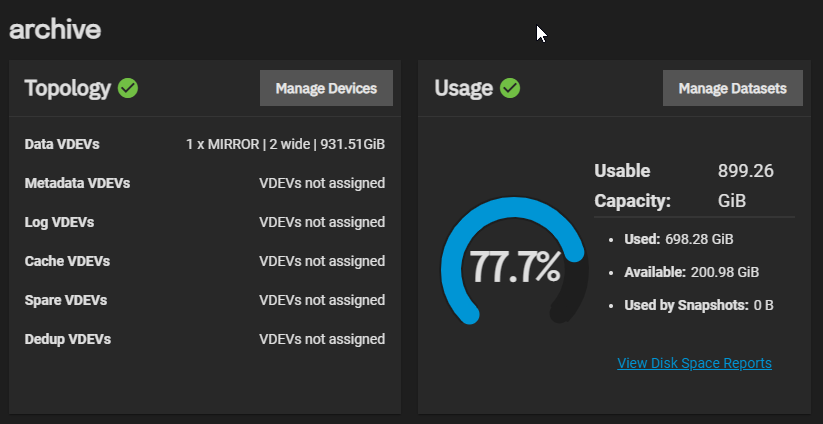Click the Usage card heading
823x424 pixels.
pos(463,89)
